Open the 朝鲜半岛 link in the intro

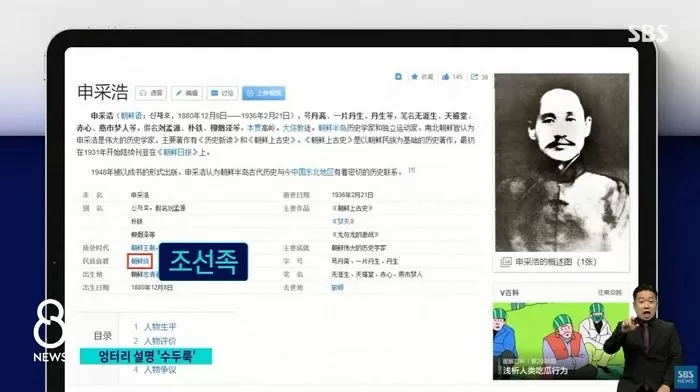(x=333, y=128)
